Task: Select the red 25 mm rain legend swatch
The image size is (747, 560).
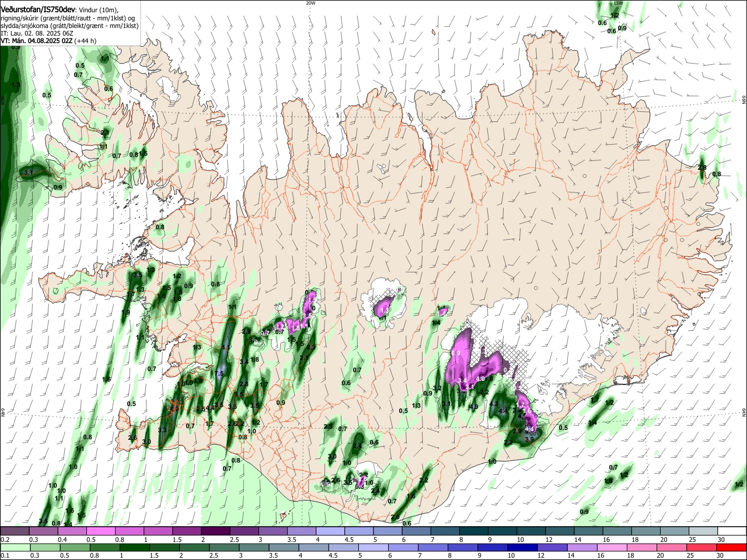Action: coord(701,548)
